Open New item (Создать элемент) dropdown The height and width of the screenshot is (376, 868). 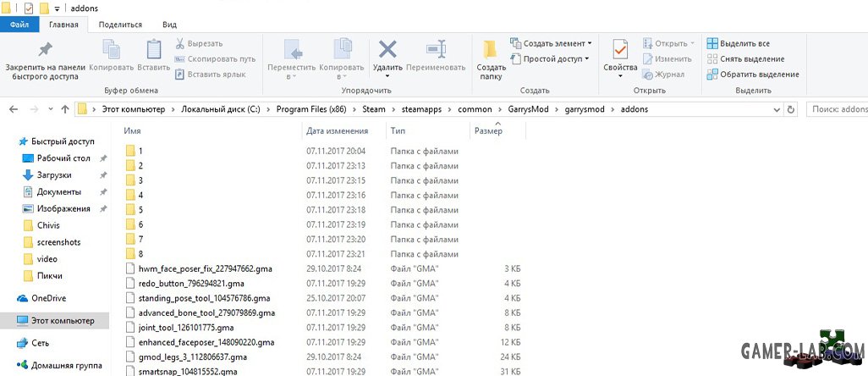(551, 43)
